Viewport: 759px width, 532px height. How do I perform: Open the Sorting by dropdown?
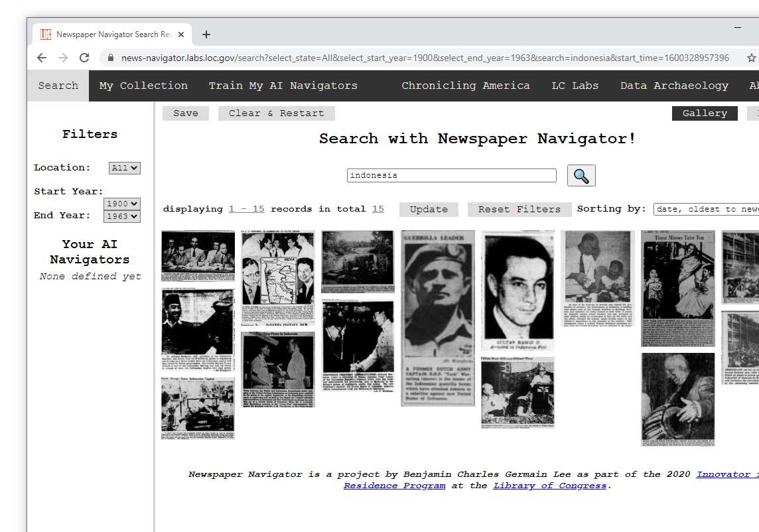(706, 209)
